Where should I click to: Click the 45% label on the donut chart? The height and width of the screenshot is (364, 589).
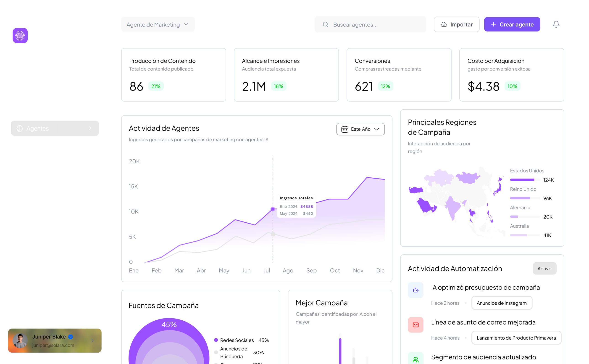[169, 324]
